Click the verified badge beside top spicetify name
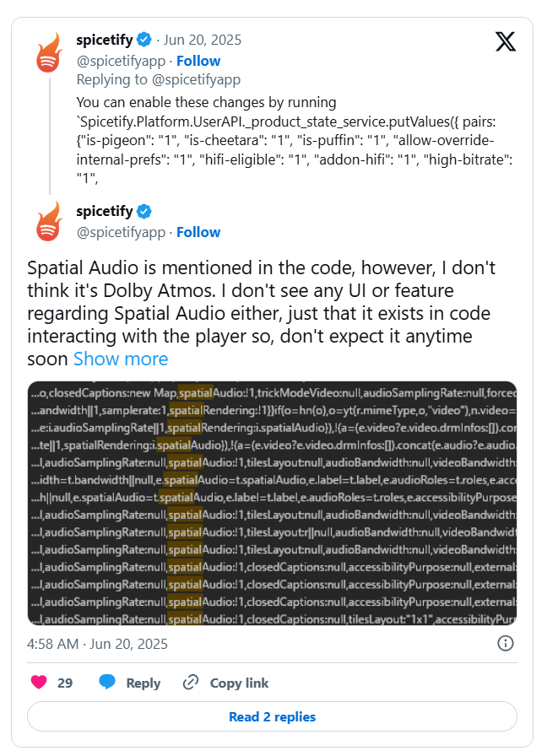Viewport: 547px width, 756px height. click(x=144, y=40)
